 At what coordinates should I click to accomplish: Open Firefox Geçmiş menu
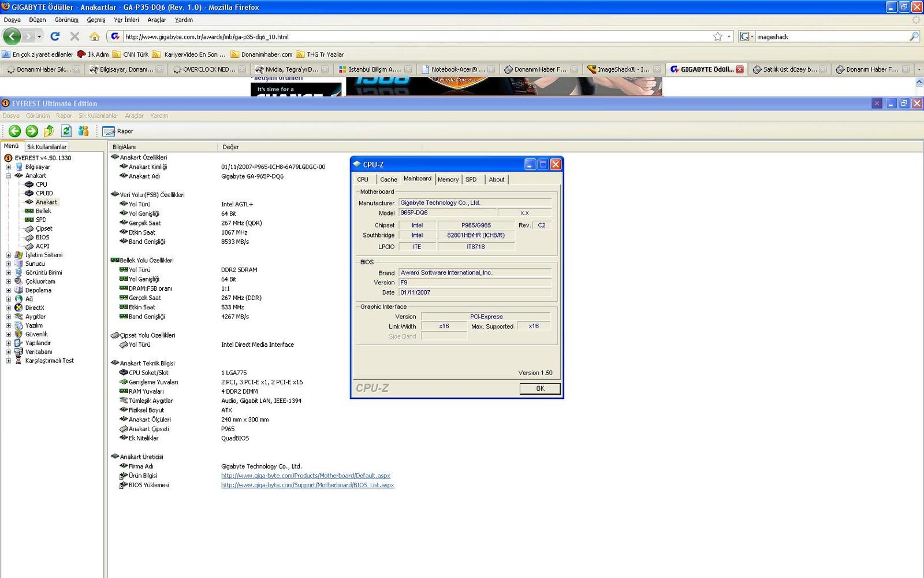click(96, 20)
